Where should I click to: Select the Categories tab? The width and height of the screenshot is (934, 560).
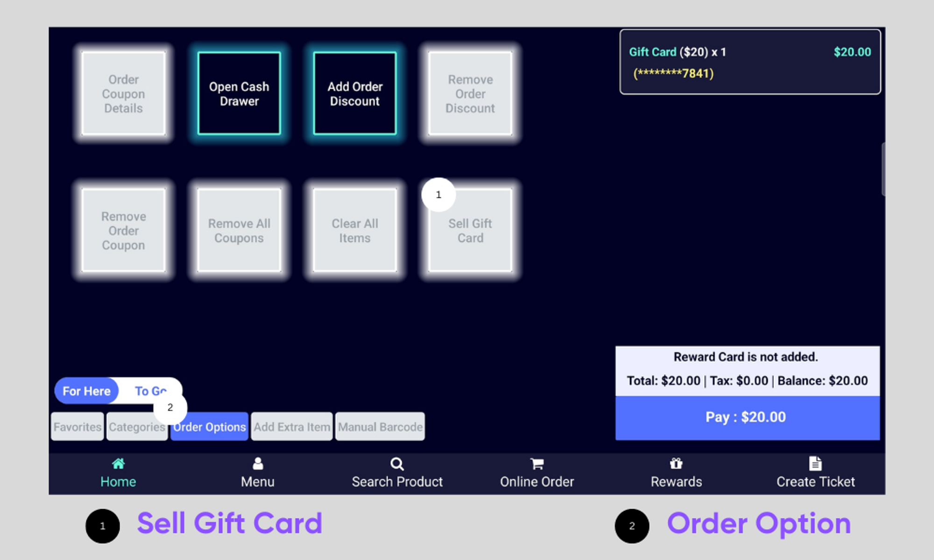[137, 427]
